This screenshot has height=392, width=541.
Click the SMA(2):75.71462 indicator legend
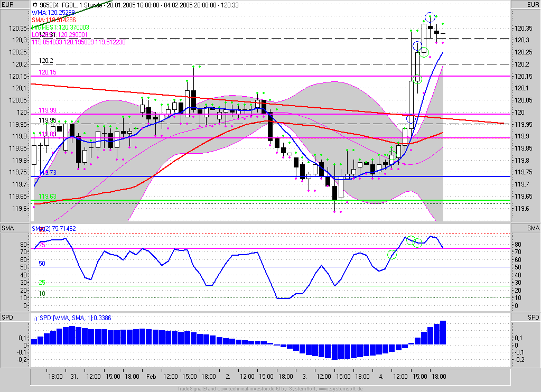click(54, 228)
